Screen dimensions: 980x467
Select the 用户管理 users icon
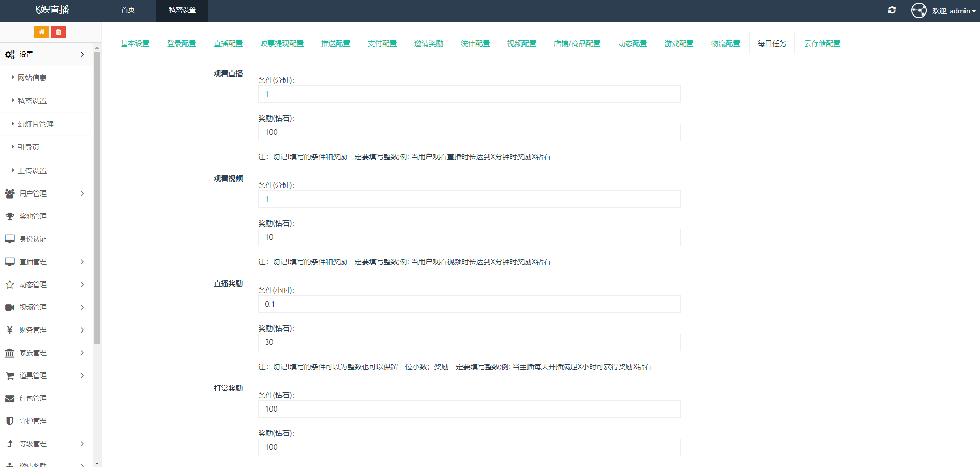click(x=9, y=193)
